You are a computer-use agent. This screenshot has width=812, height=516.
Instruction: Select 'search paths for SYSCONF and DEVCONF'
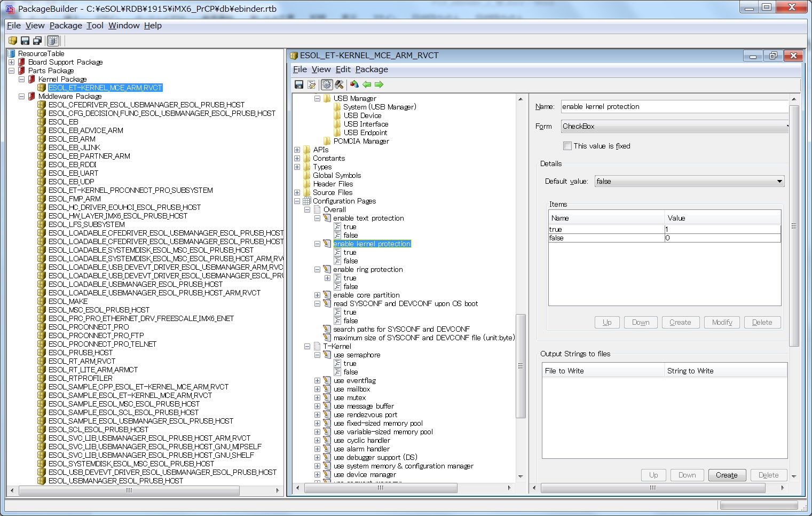click(401, 329)
